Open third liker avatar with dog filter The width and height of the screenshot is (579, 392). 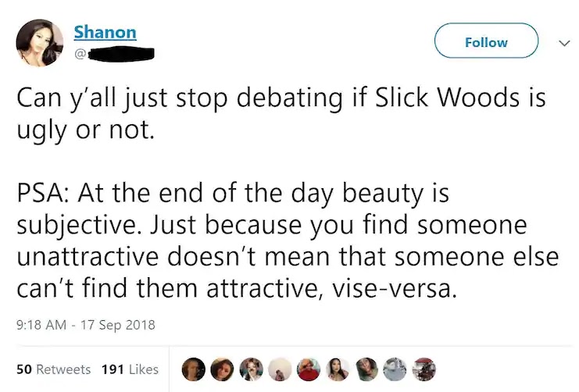[251, 369]
